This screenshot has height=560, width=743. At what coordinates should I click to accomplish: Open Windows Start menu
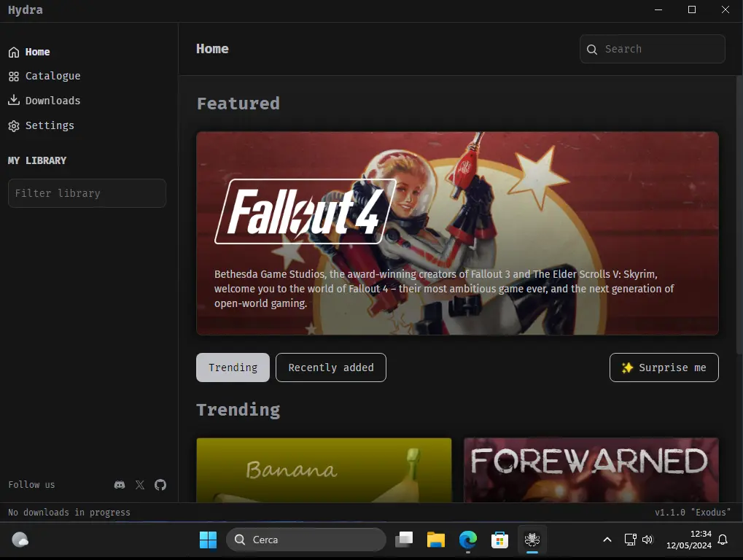(208, 540)
